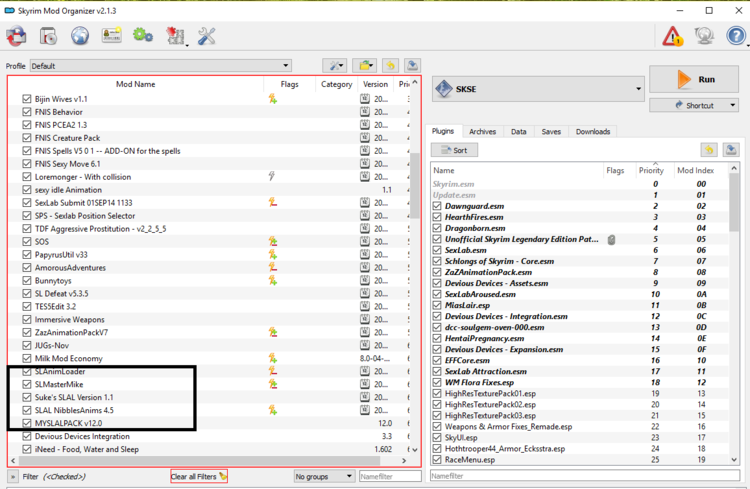
Task: Disable the SOS mod checkbox
Action: 27,242
